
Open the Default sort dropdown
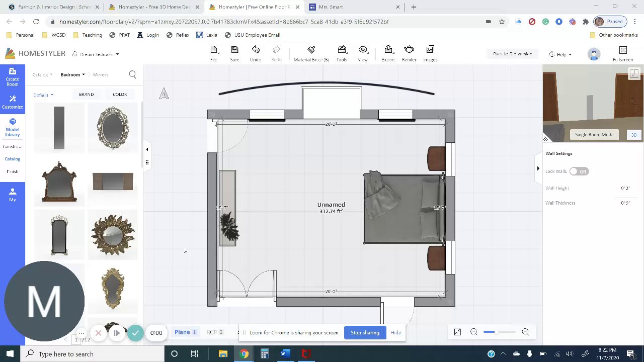click(43, 95)
